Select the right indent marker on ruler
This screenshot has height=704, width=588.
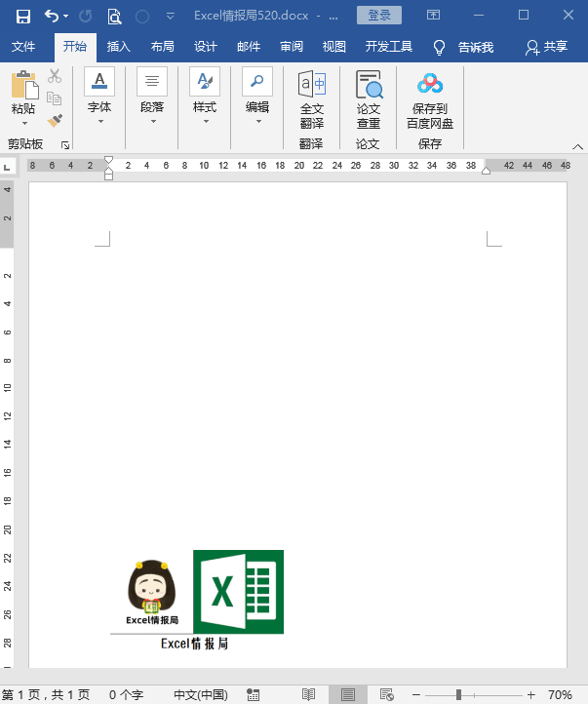pyautogui.click(x=486, y=171)
